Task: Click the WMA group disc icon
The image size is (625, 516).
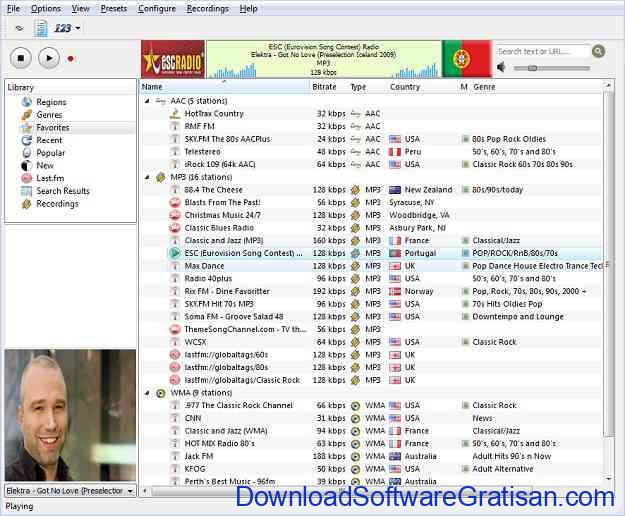Action: pos(161,393)
